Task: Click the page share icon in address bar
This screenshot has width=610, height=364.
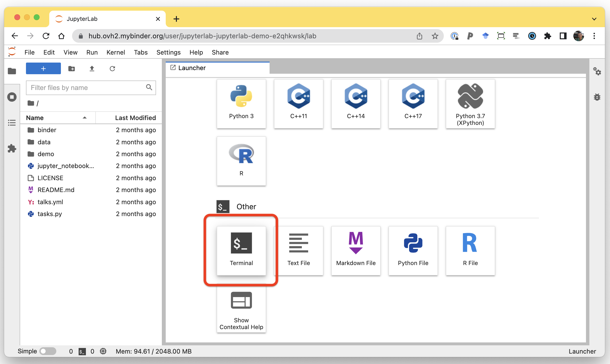Action: 419,36
